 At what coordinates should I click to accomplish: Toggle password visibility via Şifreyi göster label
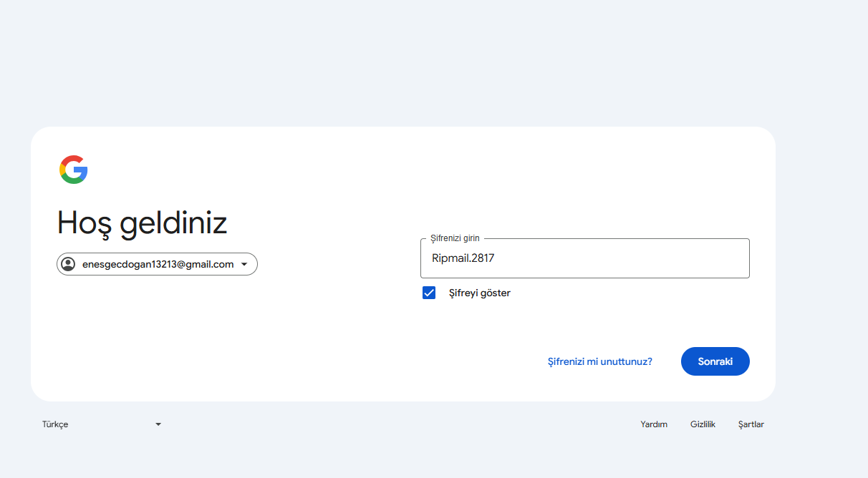tap(480, 293)
